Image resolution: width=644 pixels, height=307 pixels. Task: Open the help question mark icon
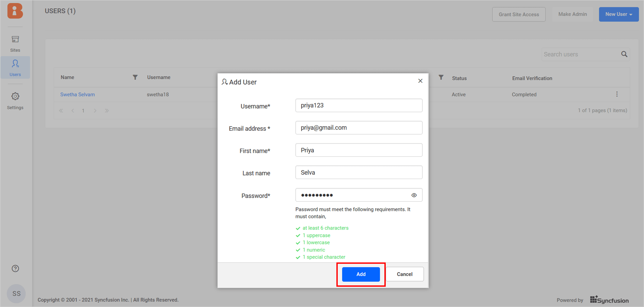click(15, 269)
